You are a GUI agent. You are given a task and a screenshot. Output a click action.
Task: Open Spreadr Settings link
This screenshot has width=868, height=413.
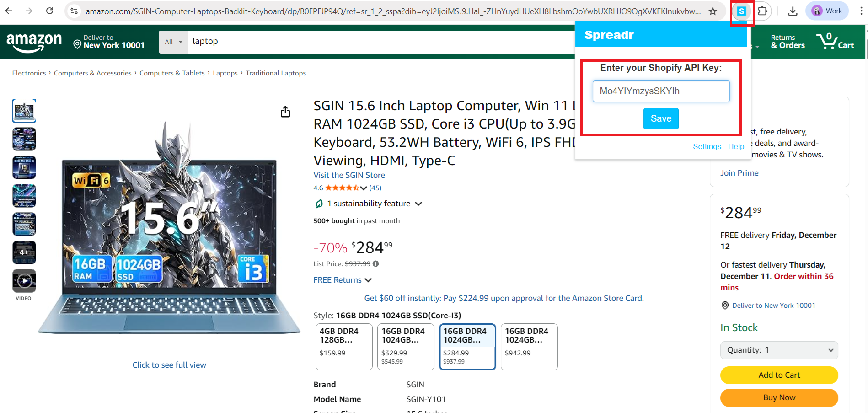point(707,146)
